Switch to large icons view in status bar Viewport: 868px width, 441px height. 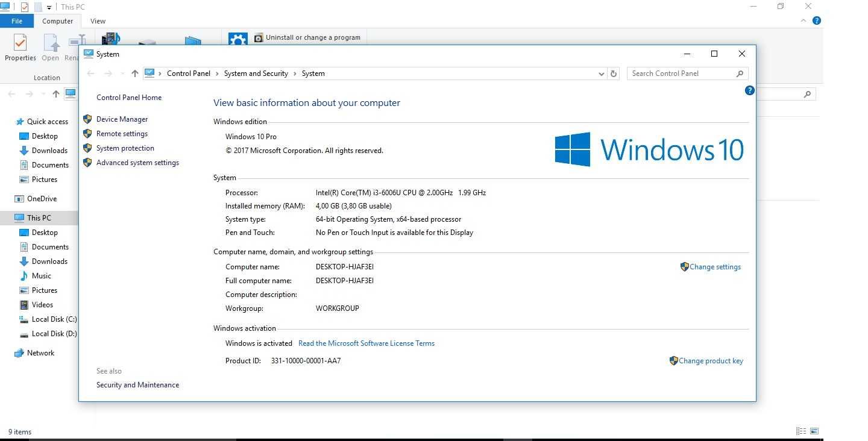click(814, 431)
